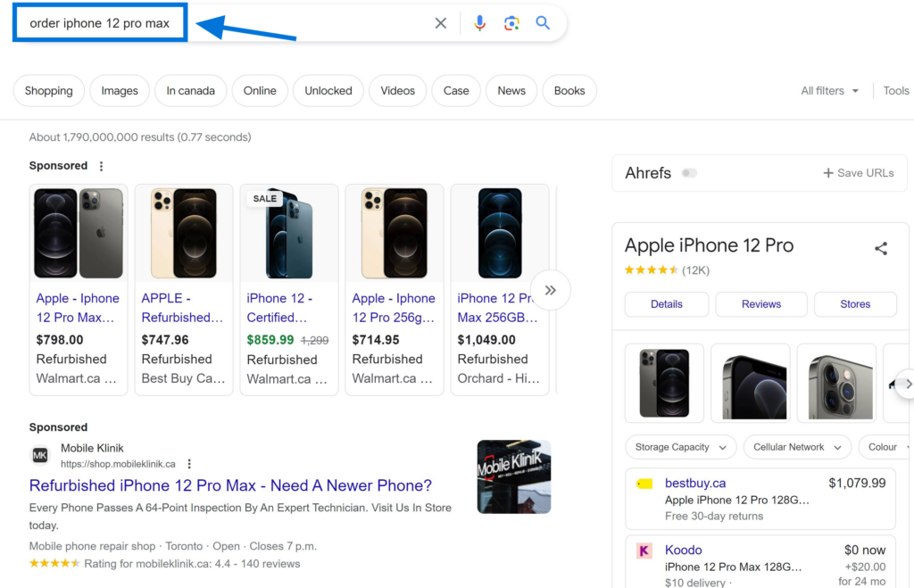
Task: Open Google Lens image search
Action: coord(511,23)
